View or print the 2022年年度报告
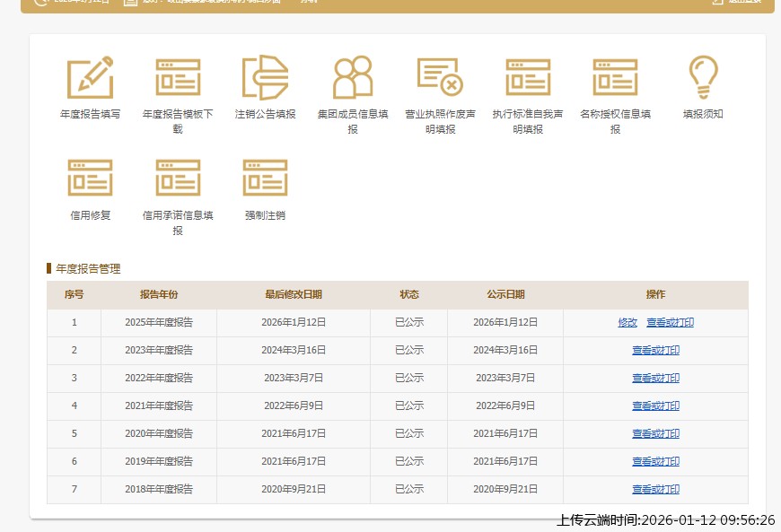The image size is (781, 532). point(655,379)
